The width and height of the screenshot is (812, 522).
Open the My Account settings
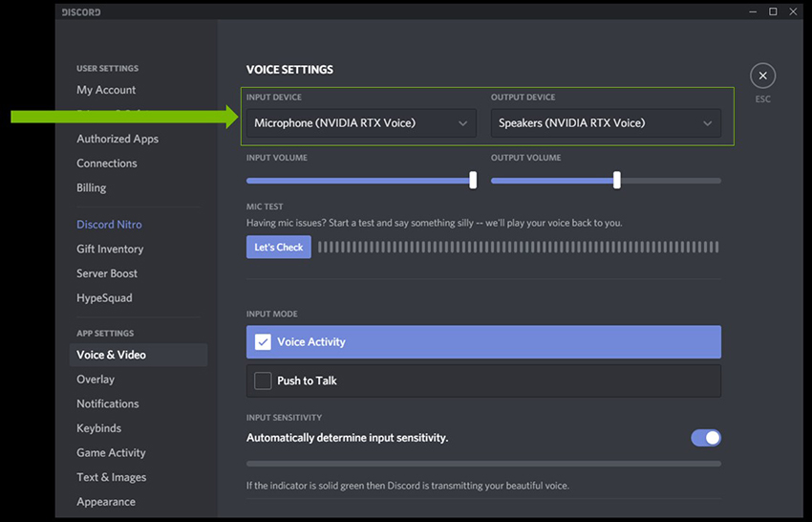point(106,90)
